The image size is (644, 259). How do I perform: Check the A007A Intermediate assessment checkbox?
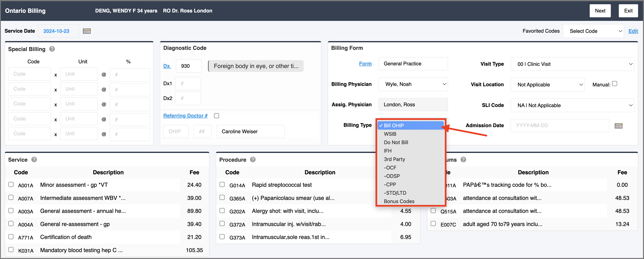point(11,197)
